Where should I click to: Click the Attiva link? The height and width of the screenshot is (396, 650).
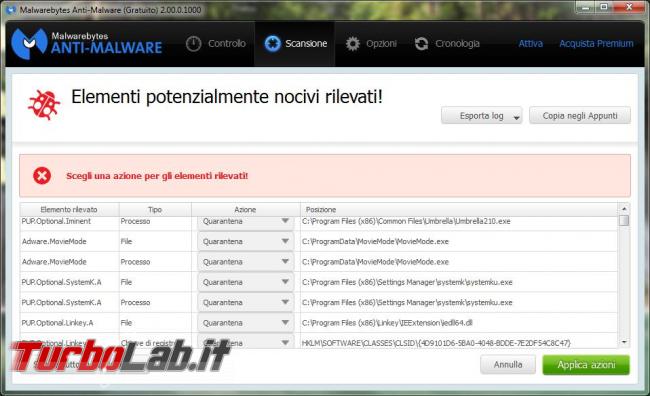click(x=531, y=44)
